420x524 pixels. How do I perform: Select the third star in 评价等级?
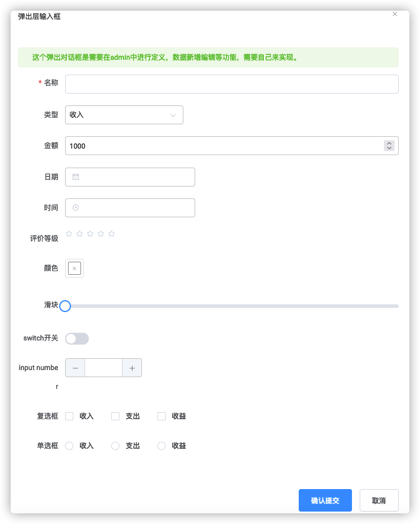tap(90, 234)
